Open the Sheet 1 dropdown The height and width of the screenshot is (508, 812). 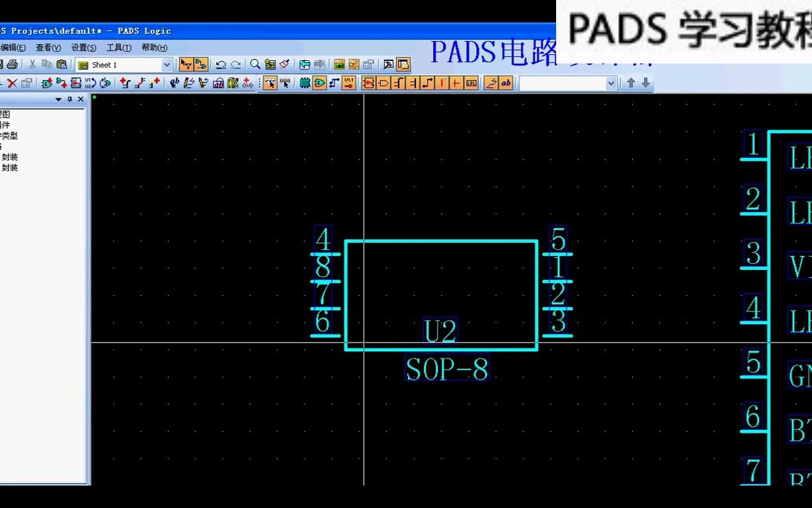[x=168, y=64]
